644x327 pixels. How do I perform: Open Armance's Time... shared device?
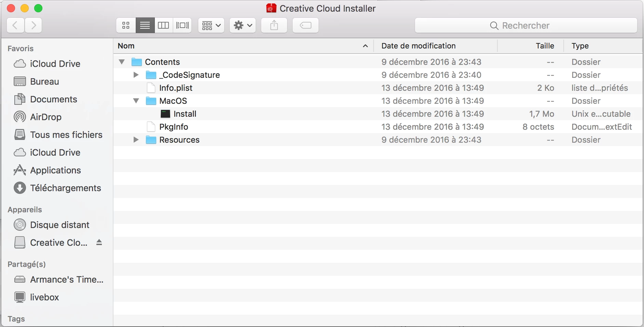point(58,280)
